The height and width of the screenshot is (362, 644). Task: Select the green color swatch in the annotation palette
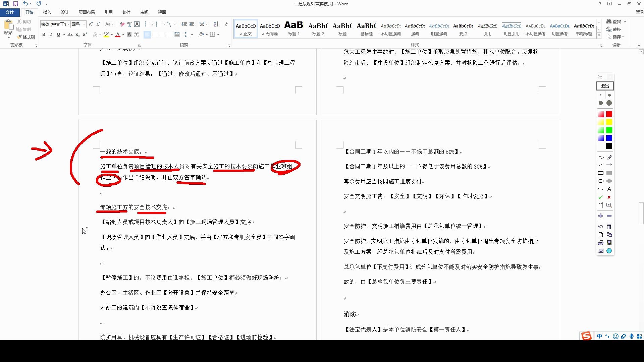609,130
